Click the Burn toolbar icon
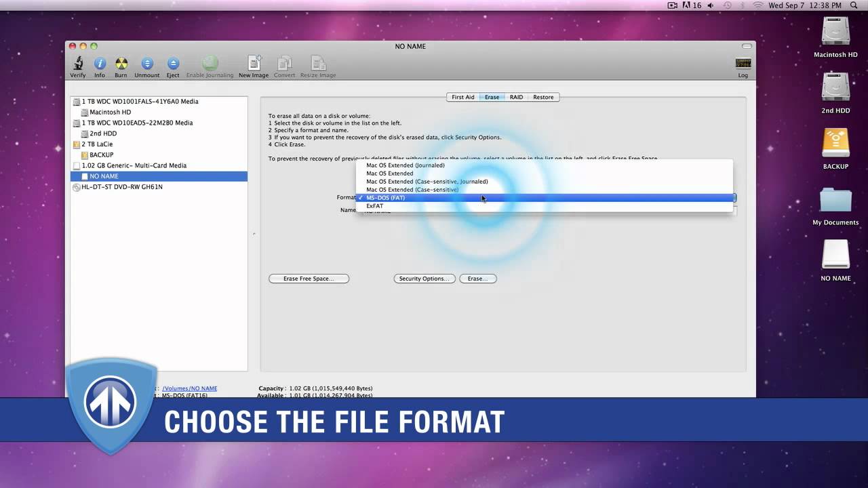This screenshot has width=868, height=488. click(121, 64)
